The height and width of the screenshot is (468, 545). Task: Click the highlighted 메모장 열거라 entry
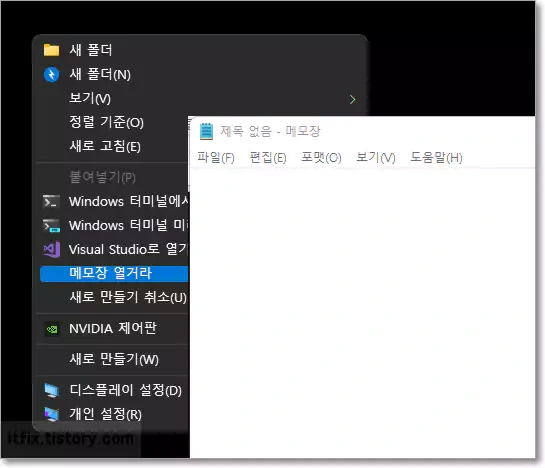[x=114, y=273]
